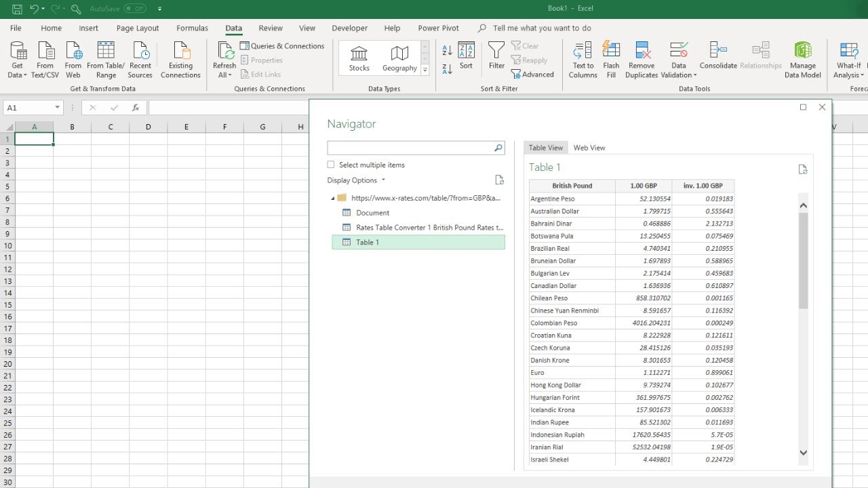
Task: Expand the Display Options dropdown
Action: [x=357, y=180]
